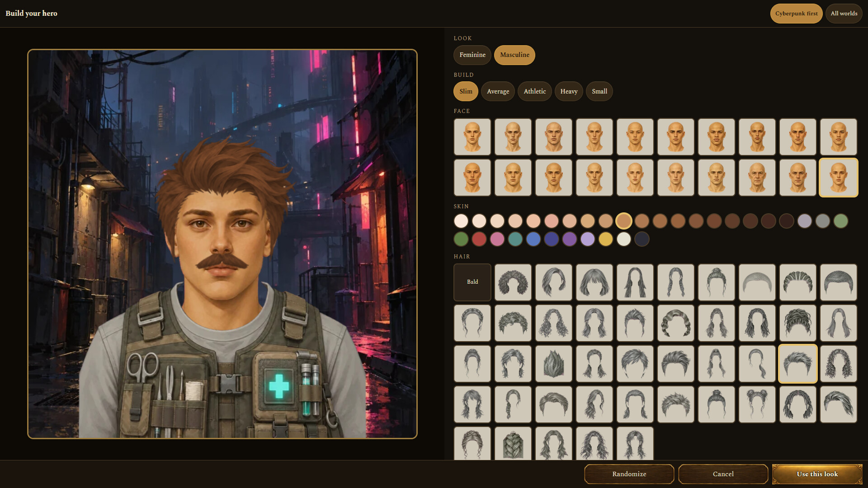Select the cornrows braided hairstyle

[x=798, y=282]
